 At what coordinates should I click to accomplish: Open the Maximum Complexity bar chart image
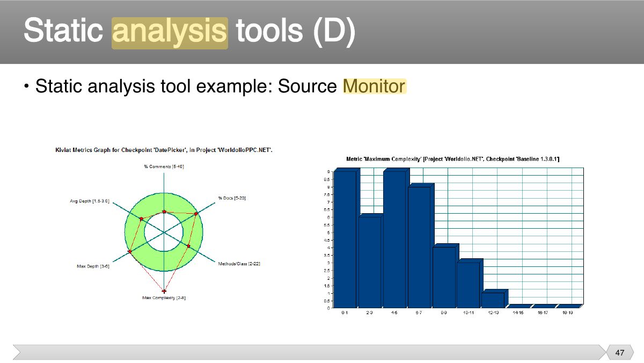click(x=453, y=236)
